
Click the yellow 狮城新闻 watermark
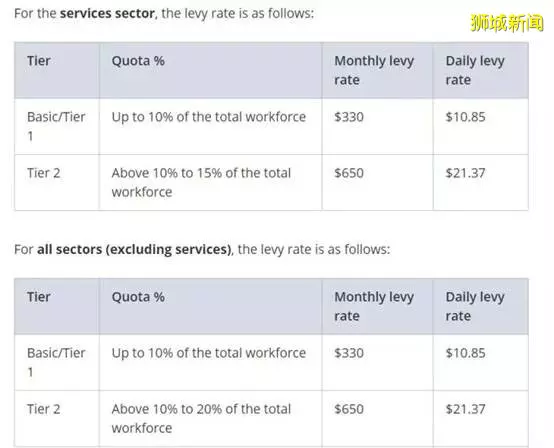[507, 23]
